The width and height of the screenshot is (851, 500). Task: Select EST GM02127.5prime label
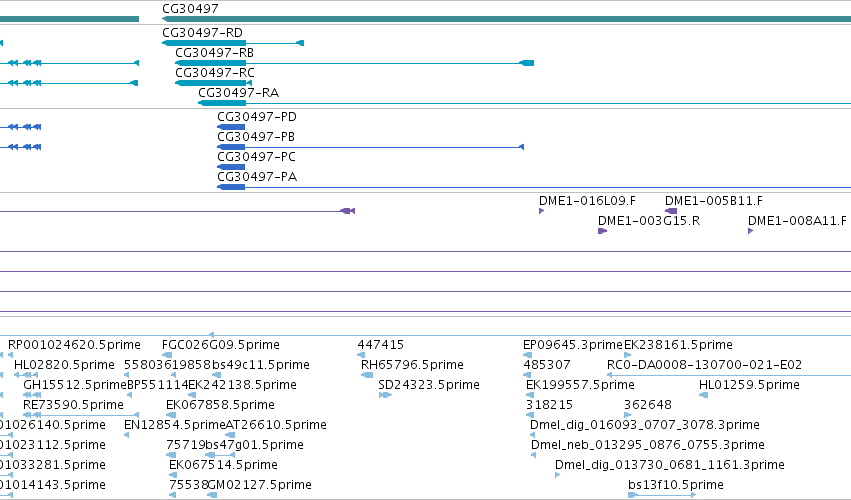[x=259, y=485]
